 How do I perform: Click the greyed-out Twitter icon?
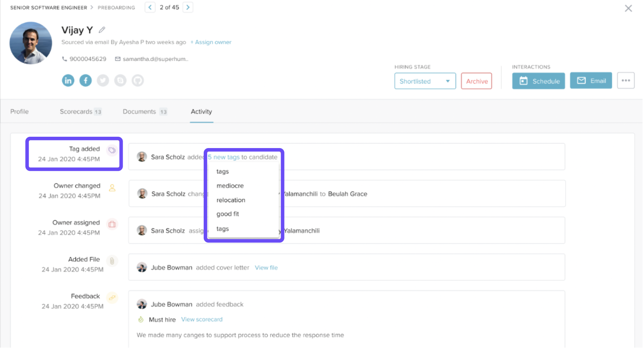[x=103, y=80]
